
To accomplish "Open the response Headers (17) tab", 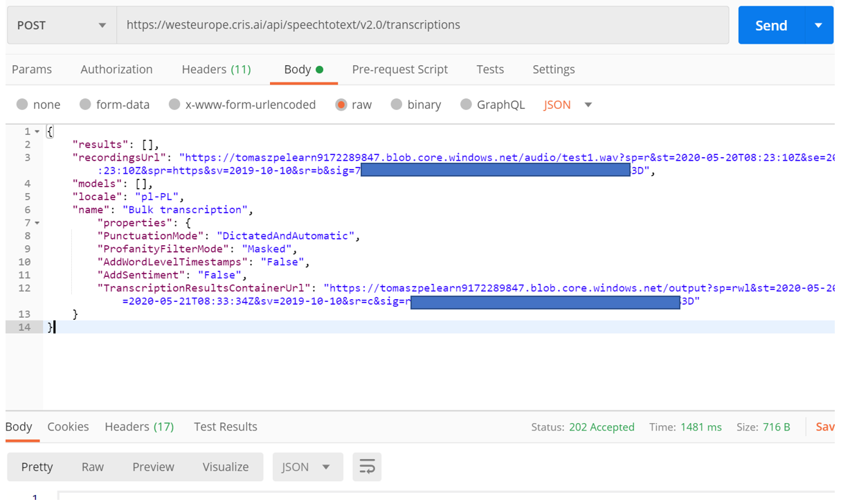I will pos(139,426).
